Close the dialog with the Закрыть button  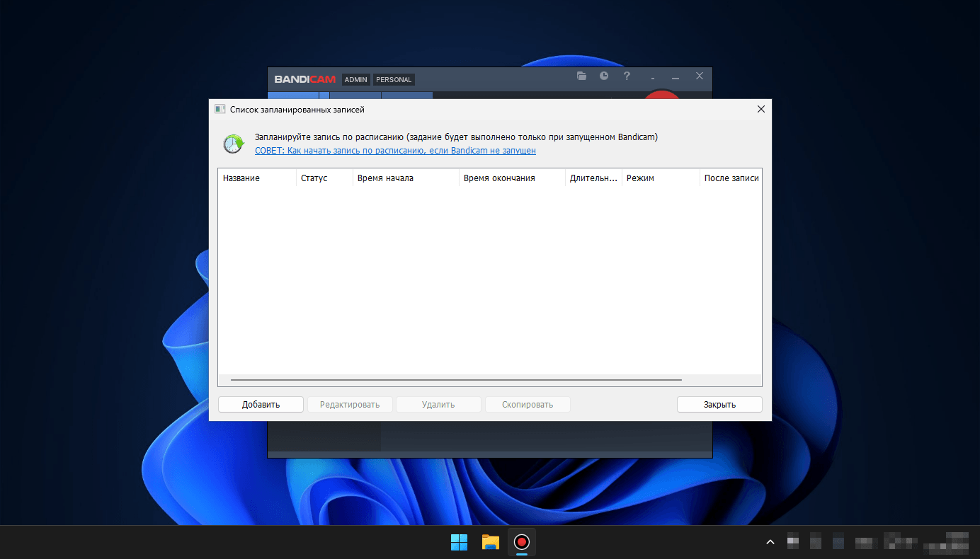(719, 405)
